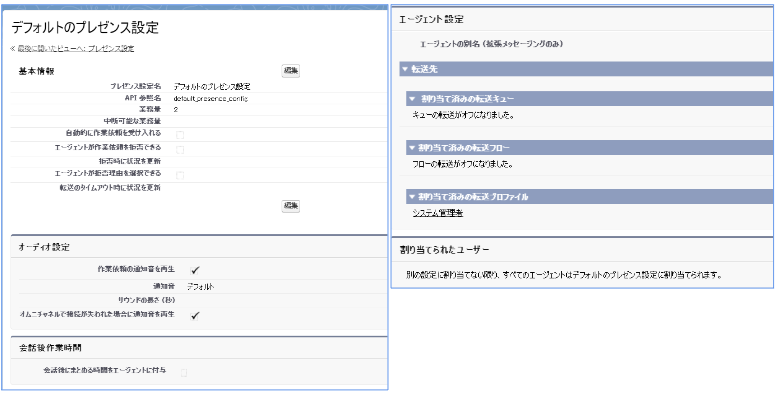This screenshot has width=775, height=394.
Task: Click the エージェント設定 section header
Action: (x=431, y=20)
